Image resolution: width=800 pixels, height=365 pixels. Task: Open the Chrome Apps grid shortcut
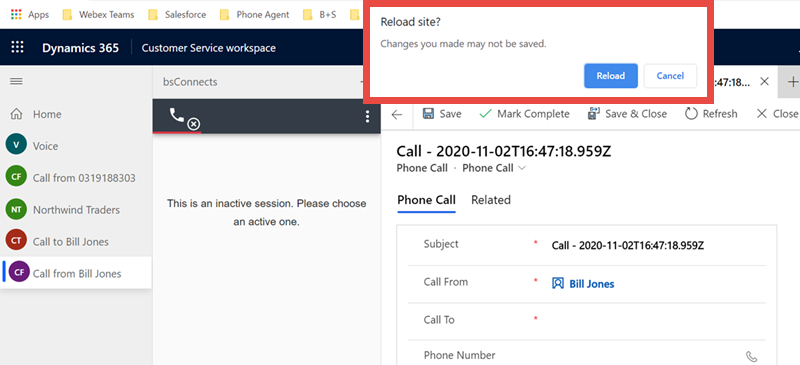[x=16, y=14]
